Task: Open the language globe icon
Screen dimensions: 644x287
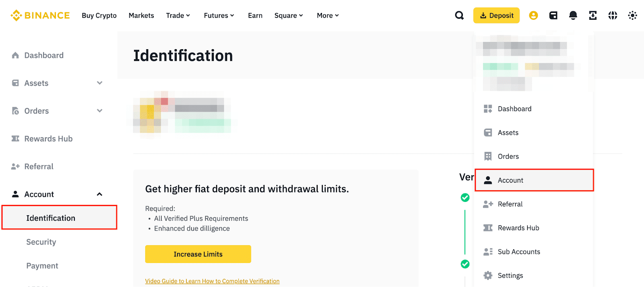Action: [613, 15]
